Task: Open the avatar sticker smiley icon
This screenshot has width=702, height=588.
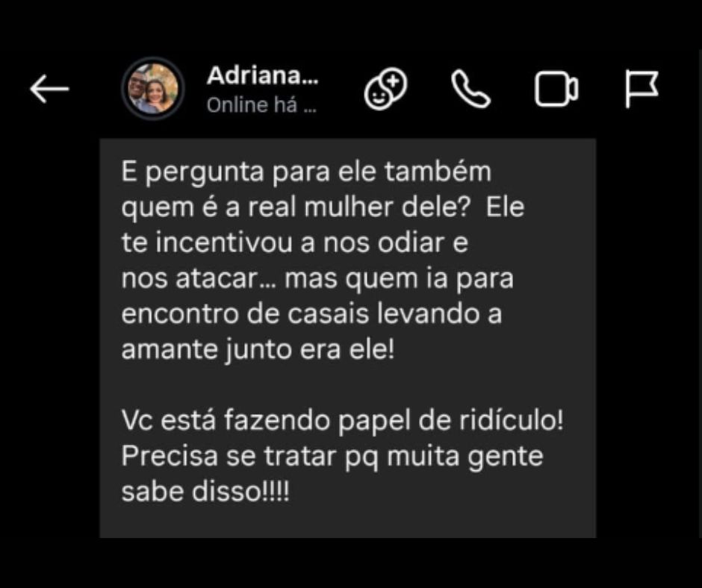Action: click(x=386, y=89)
